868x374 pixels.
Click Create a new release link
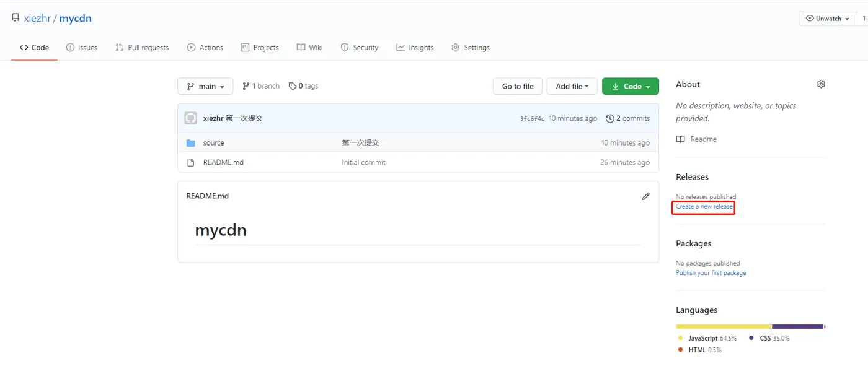click(704, 206)
